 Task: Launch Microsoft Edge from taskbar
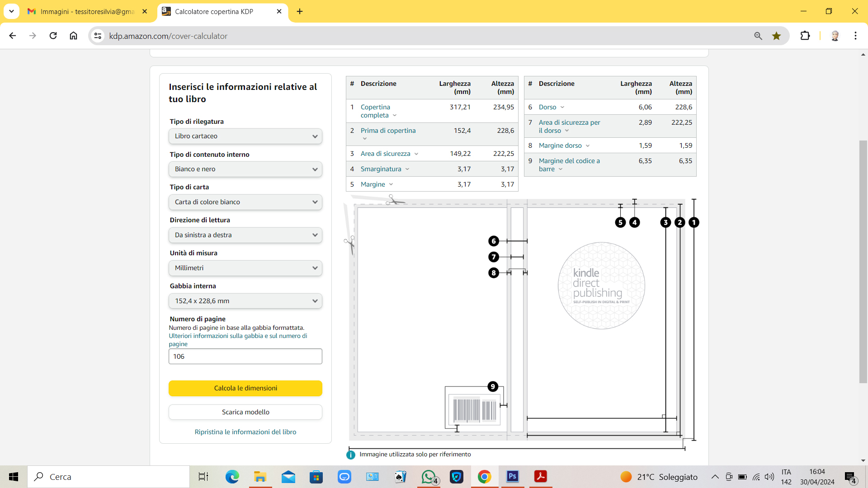232,477
